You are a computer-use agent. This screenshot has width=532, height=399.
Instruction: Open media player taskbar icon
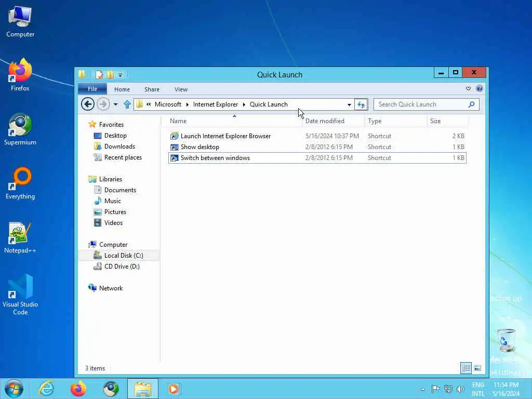175,389
